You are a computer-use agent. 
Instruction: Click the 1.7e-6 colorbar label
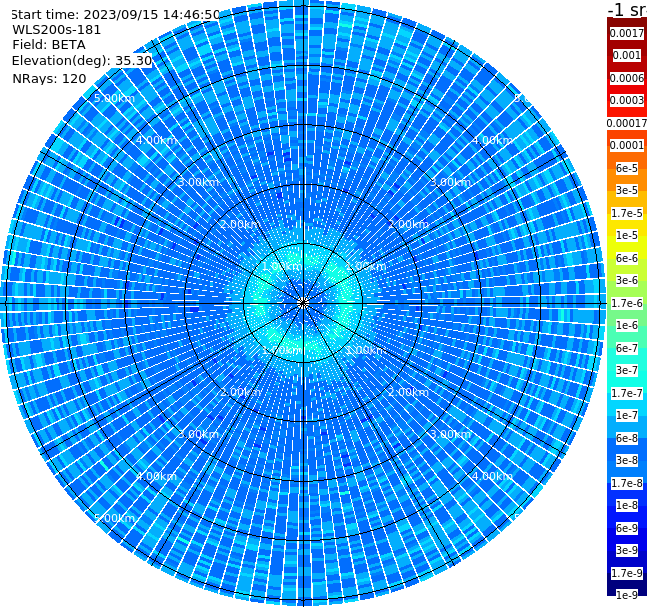(627, 303)
